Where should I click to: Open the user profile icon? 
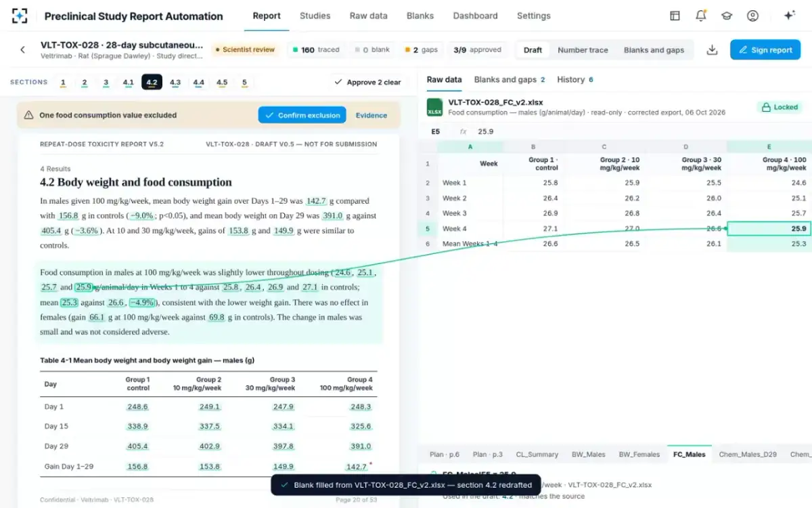pos(752,16)
